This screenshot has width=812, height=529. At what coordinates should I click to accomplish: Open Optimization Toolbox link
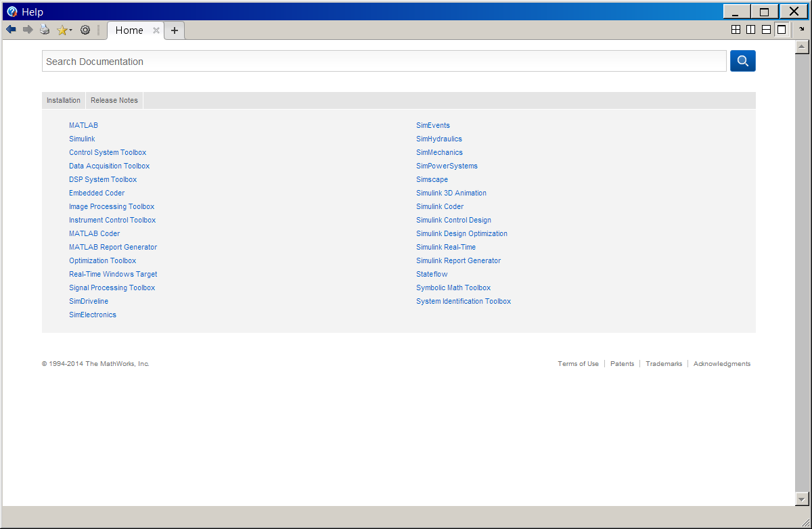(102, 260)
